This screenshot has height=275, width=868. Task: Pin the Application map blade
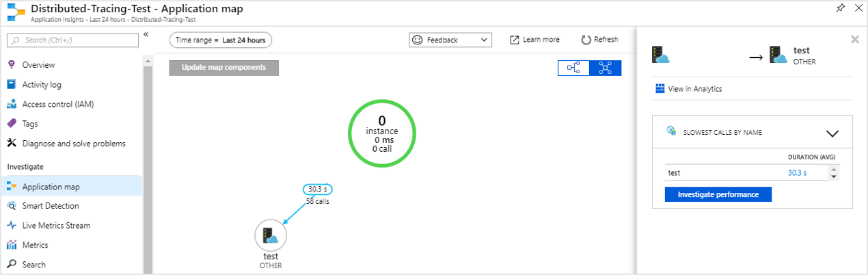point(840,9)
